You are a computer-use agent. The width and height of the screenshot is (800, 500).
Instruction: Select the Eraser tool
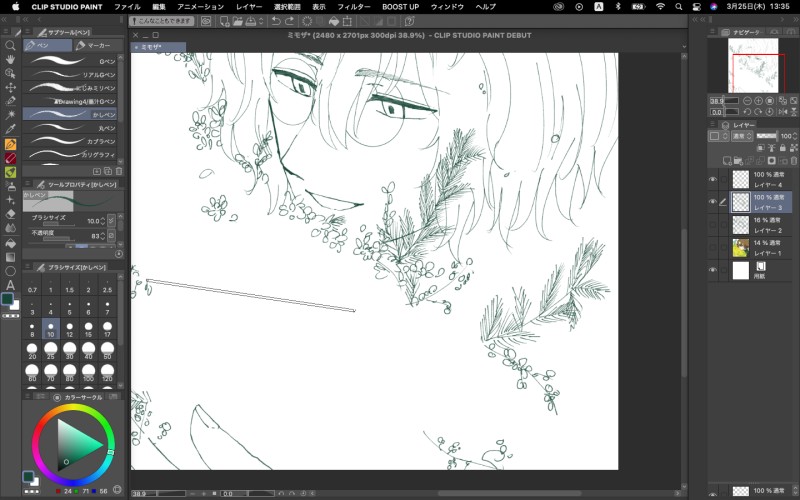coord(10,214)
